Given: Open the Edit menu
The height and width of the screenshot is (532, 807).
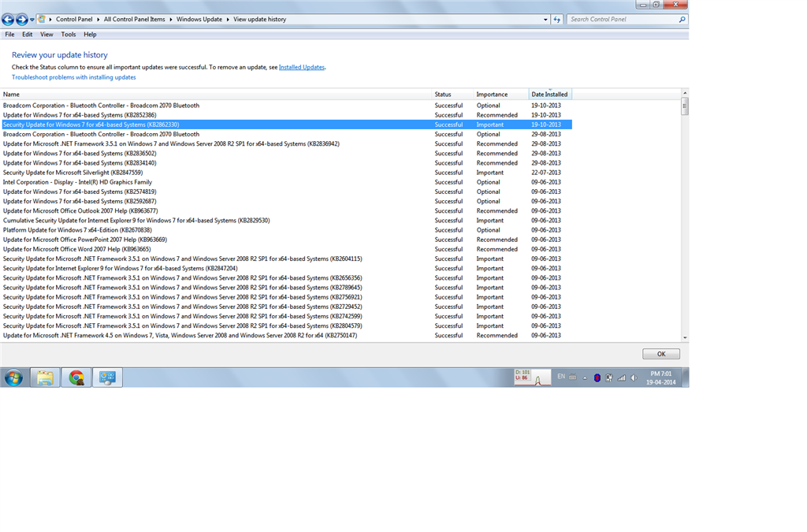Looking at the screenshot, I should pyautogui.click(x=28, y=35).
